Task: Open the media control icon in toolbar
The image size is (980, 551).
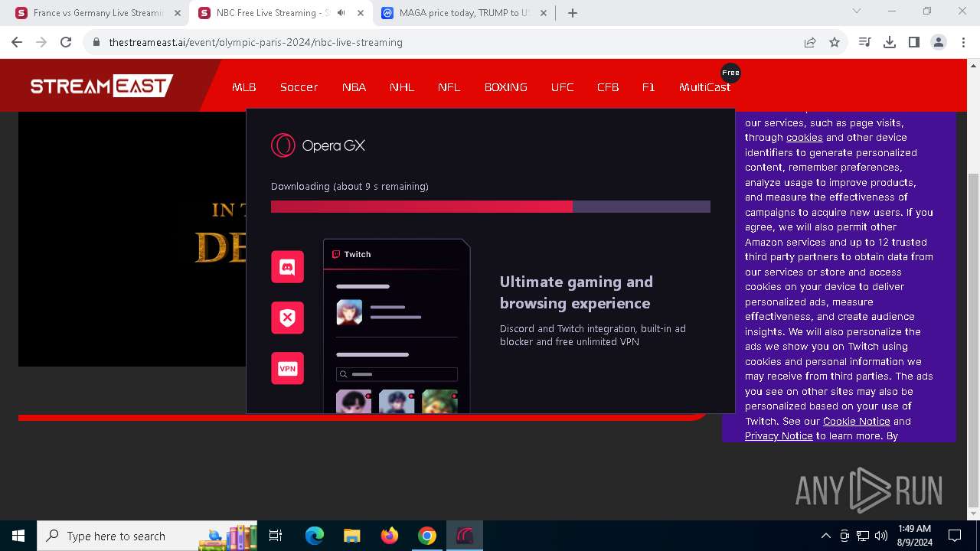Action: tap(864, 42)
